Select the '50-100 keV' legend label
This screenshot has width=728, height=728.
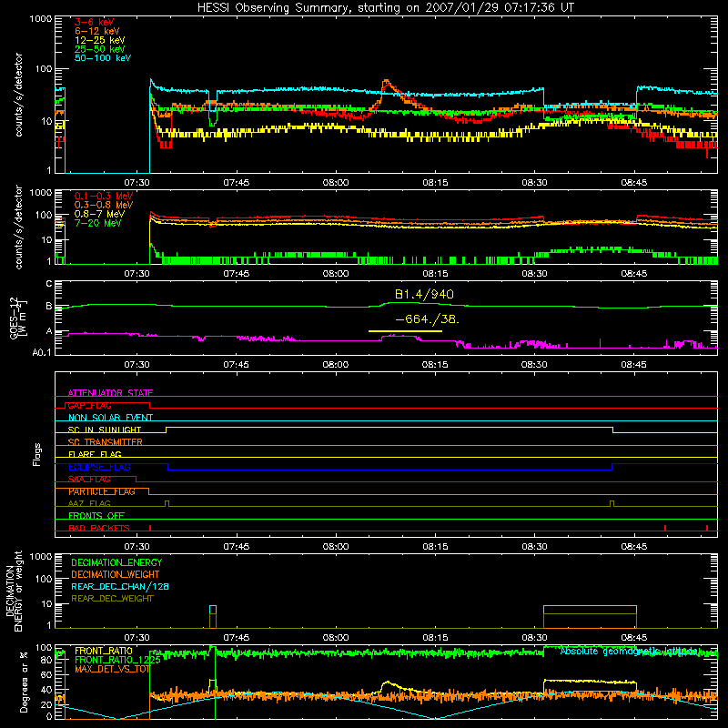(103, 58)
